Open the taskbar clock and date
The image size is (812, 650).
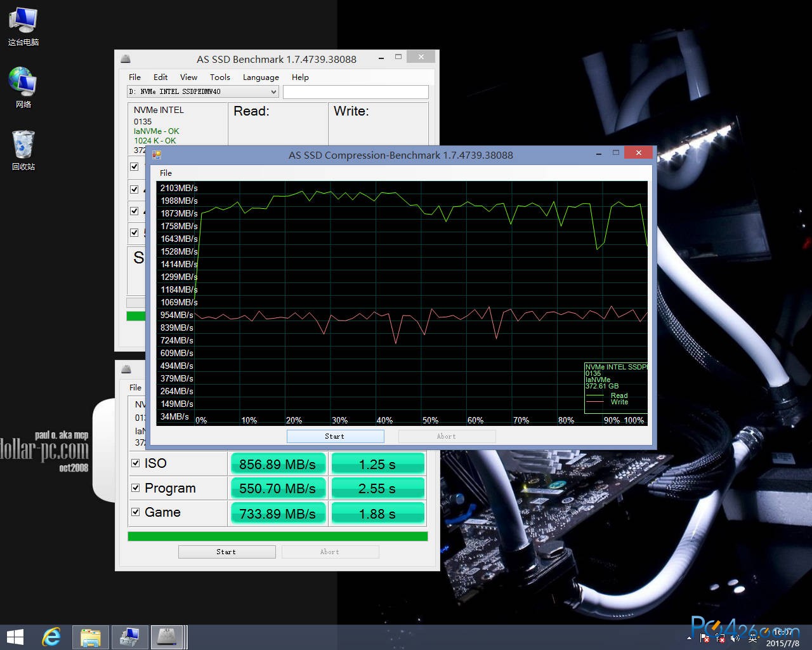pos(783,638)
